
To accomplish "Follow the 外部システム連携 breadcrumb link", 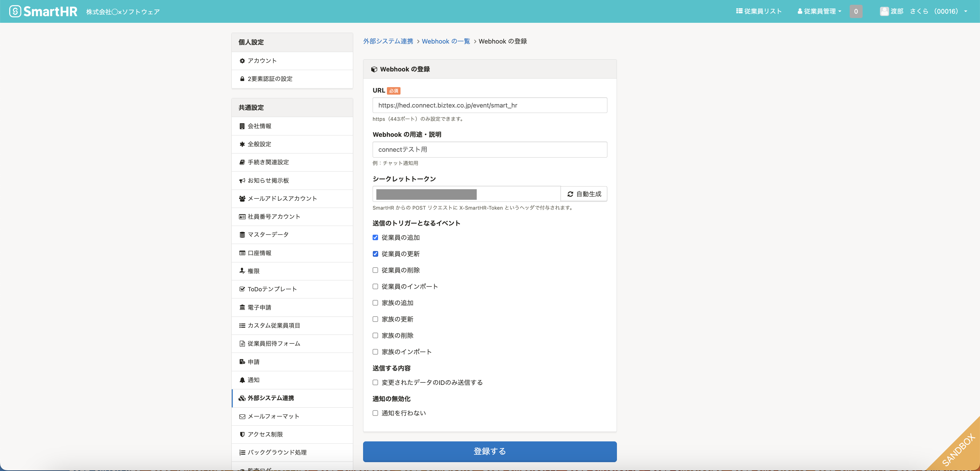I will [388, 41].
